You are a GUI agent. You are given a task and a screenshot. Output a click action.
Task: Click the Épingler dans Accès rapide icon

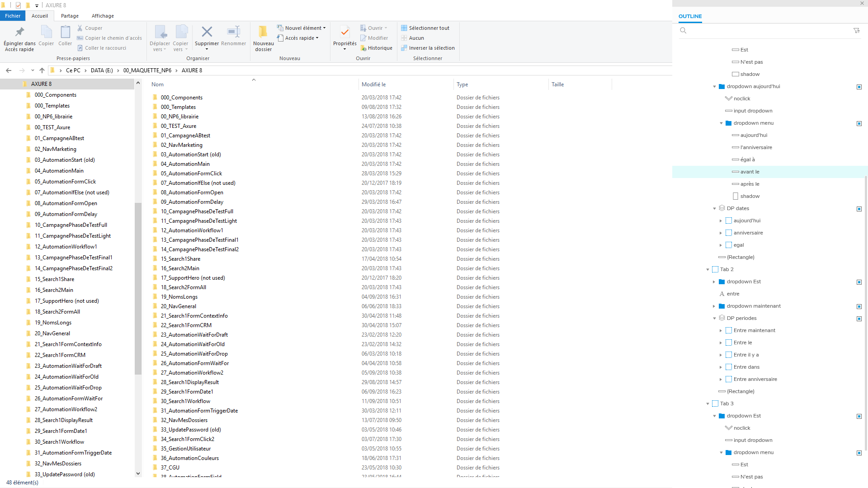coord(19,33)
